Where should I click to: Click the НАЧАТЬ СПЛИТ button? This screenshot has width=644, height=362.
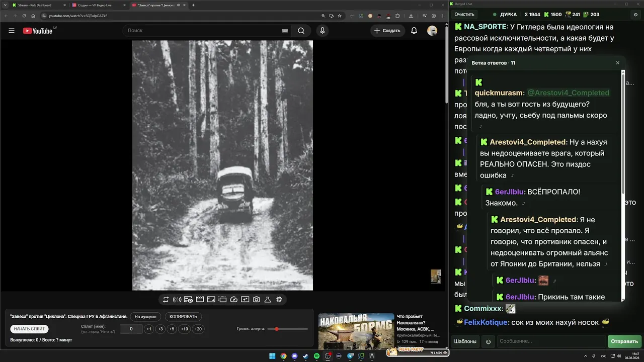pyautogui.click(x=30, y=329)
